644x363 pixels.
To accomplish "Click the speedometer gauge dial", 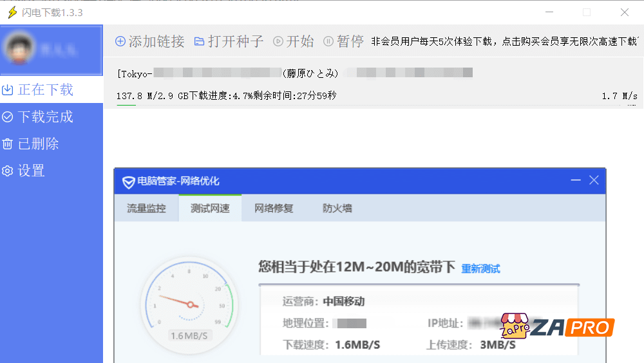I will pyautogui.click(x=189, y=304).
